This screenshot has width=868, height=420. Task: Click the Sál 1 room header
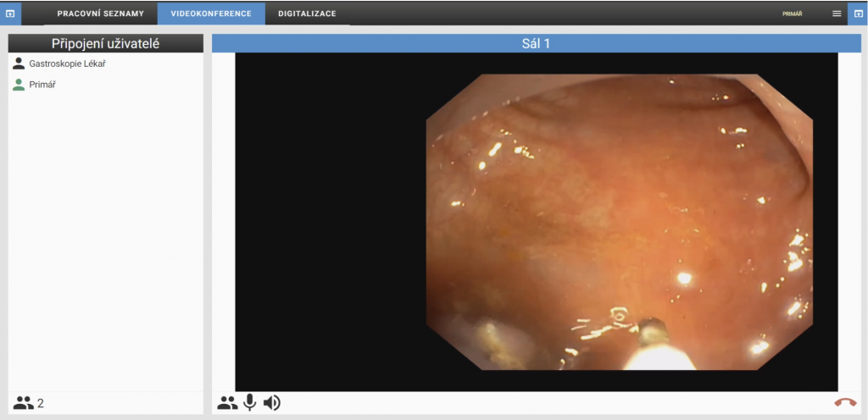(536, 44)
